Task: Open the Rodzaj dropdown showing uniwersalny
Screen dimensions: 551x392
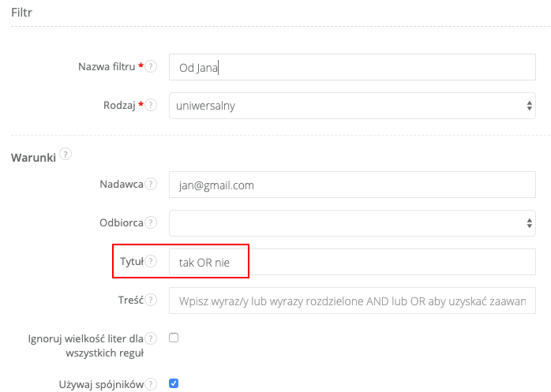Action: click(352, 106)
